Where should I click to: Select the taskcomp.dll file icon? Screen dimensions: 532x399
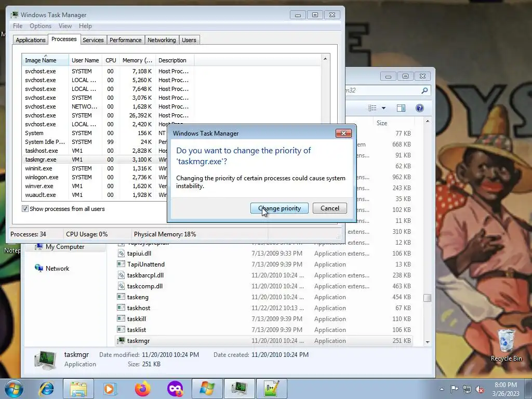121,286
